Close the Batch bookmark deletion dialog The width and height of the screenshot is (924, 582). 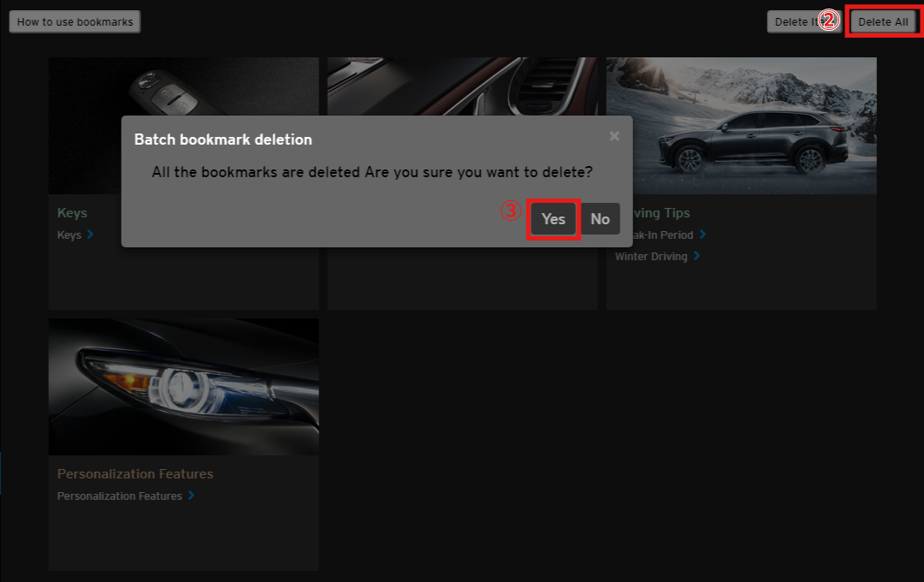[614, 137]
